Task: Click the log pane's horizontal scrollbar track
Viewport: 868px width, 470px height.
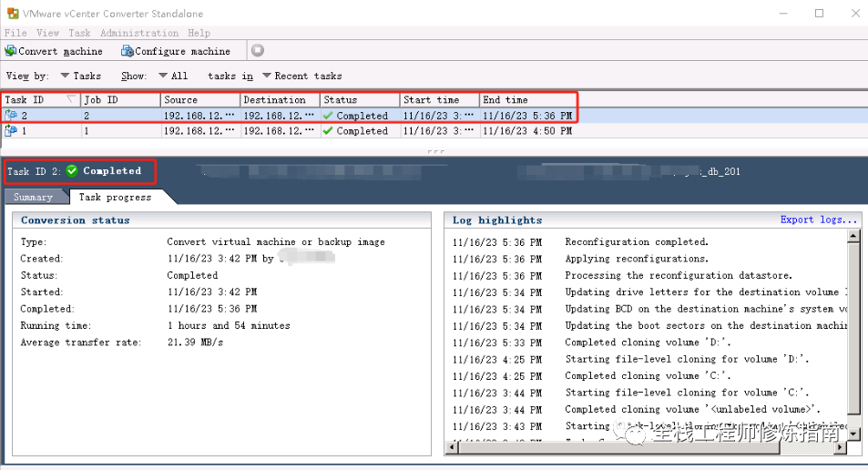Action: click(808, 446)
